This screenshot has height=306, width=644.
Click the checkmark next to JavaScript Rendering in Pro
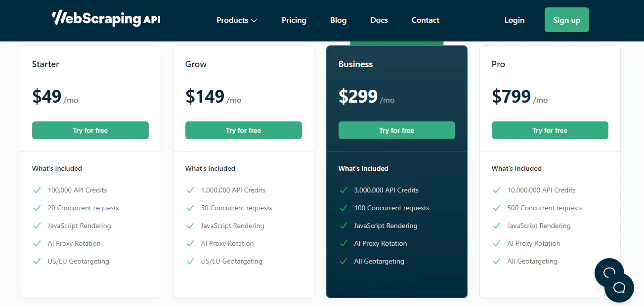(x=497, y=226)
